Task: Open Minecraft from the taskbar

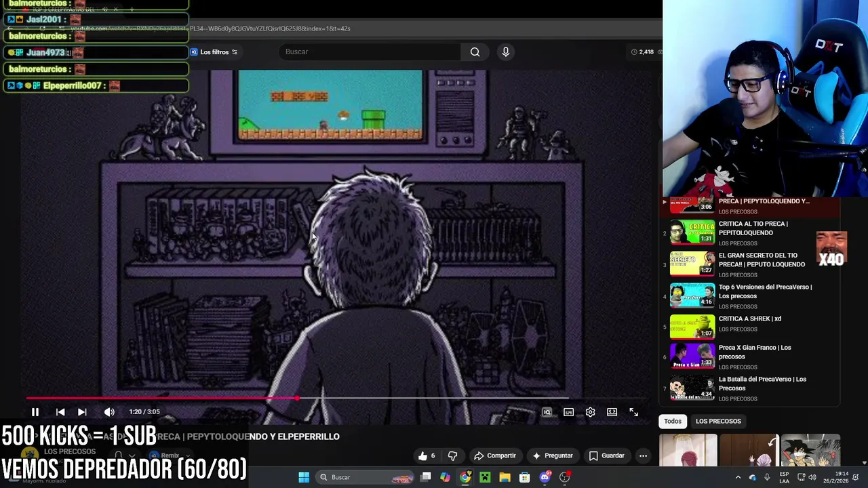Action: (485, 477)
